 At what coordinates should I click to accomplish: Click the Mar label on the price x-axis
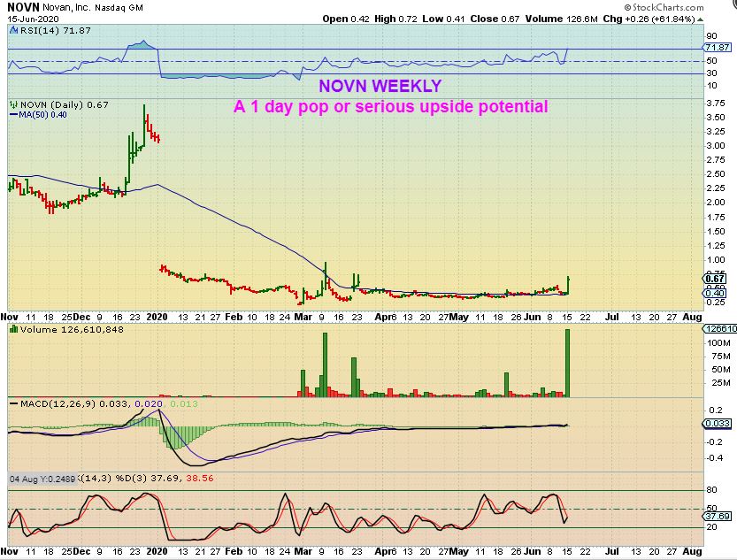(x=303, y=314)
